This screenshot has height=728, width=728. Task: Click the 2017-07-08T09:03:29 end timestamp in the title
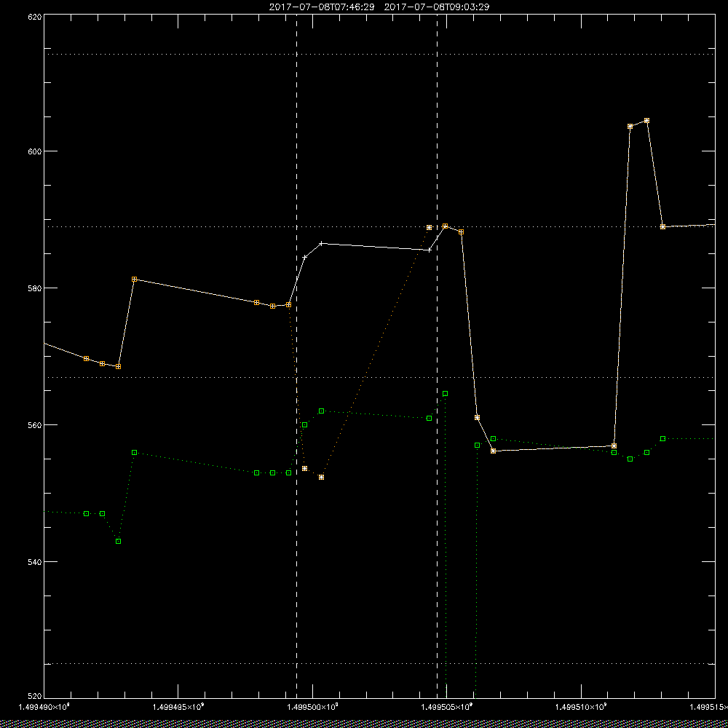click(436, 7)
